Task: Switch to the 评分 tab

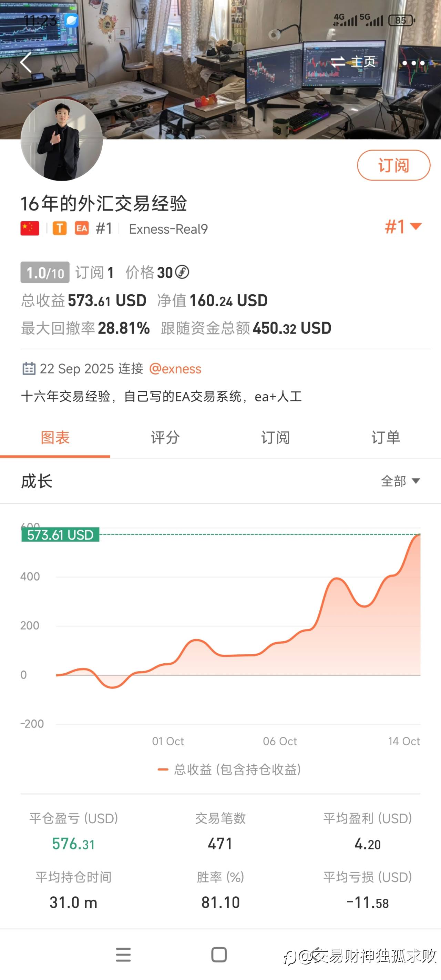Action: tap(165, 438)
